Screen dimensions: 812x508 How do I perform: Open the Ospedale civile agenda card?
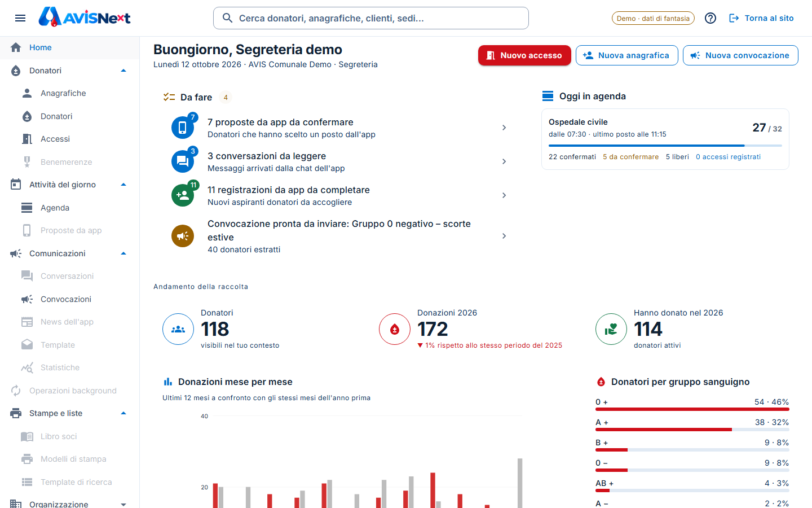coord(665,139)
